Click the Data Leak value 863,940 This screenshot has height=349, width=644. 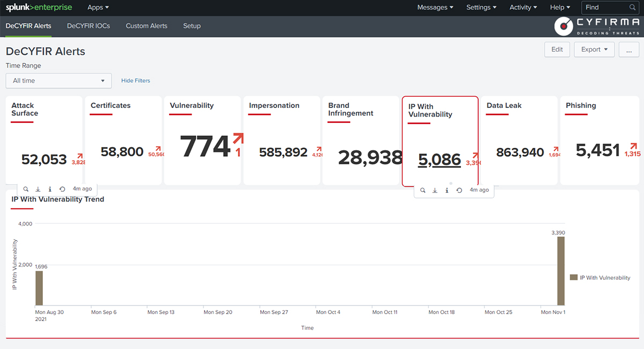pyautogui.click(x=520, y=152)
